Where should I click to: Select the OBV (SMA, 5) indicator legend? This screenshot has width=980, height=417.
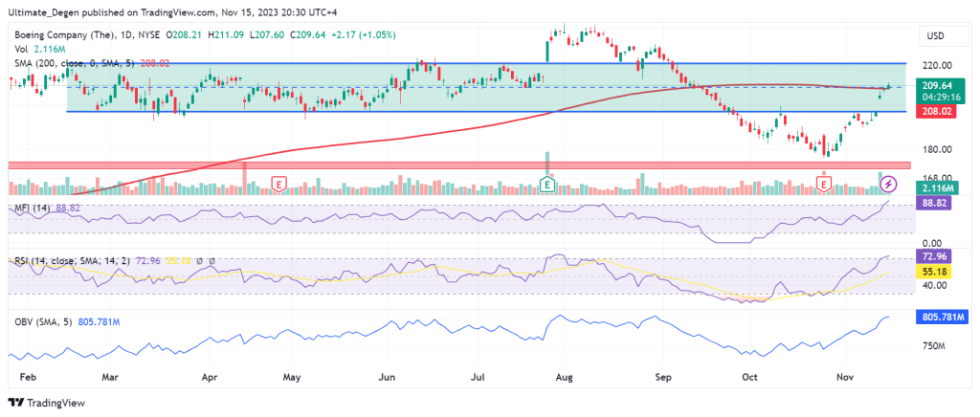point(44,322)
